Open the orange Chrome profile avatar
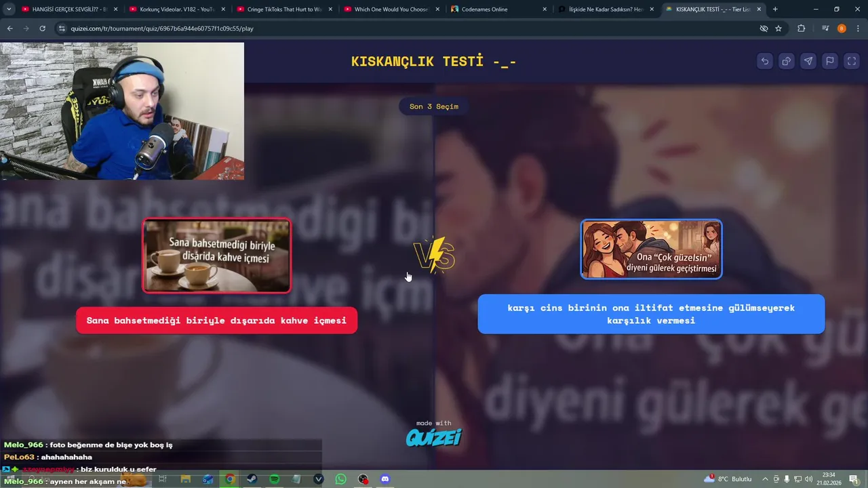Viewport: 868px width, 488px height. 842,28
